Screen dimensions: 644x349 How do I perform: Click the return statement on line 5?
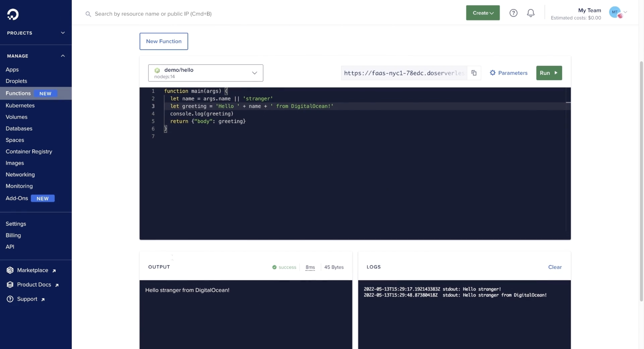click(x=208, y=121)
